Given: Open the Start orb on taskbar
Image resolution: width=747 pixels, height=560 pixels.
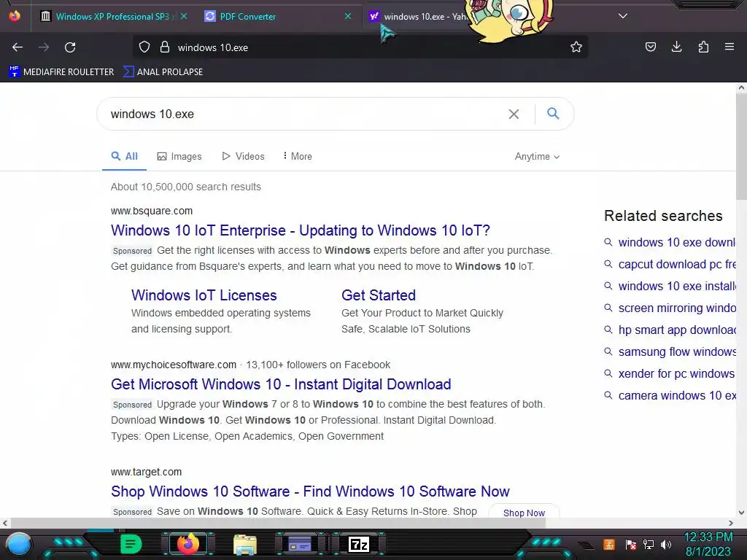Looking at the screenshot, I should pyautogui.click(x=19, y=544).
